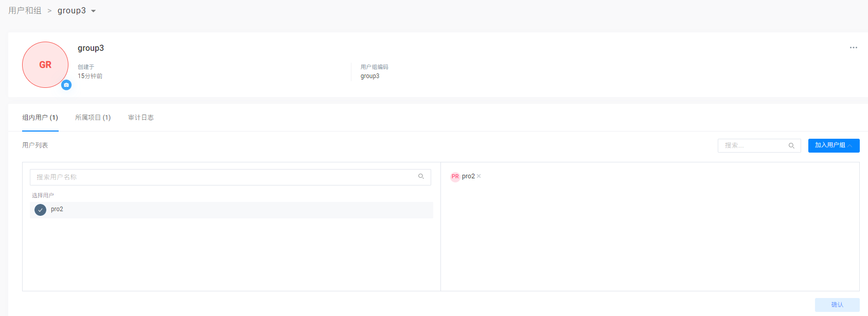Select the 组内用户 (1) tab
Viewport: 868px width, 316px height.
click(40, 118)
